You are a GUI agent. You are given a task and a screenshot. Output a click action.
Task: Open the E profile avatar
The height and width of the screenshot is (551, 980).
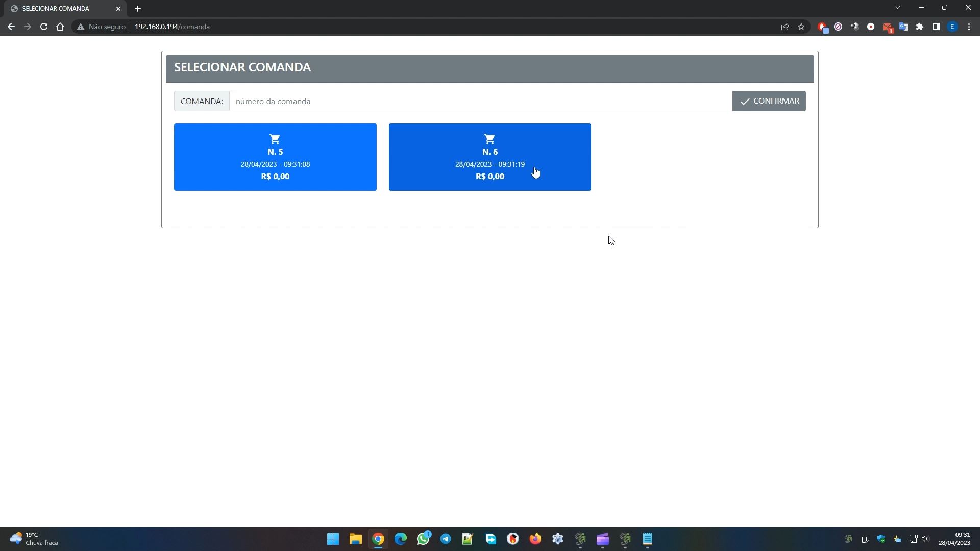(x=952, y=27)
